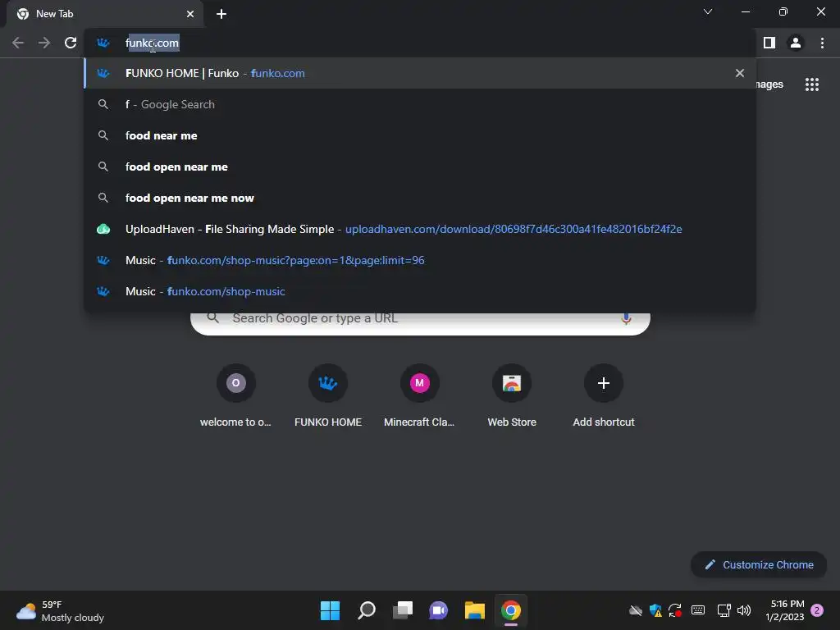This screenshot has height=630, width=840.
Task: Select UploadHaven File Sharing suggestion
Action: pos(420,229)
